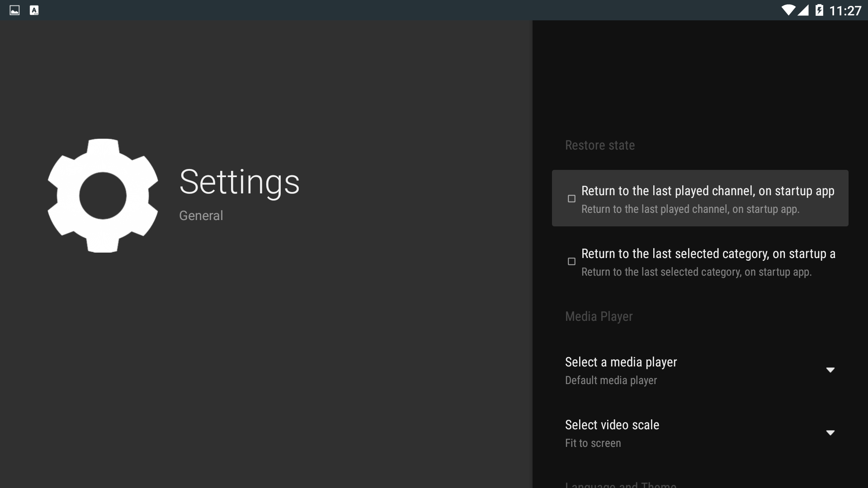This screenshot has height=488, width=868.
Task: Toggle the highlighted startup channel checkbox
Action: 571,199
